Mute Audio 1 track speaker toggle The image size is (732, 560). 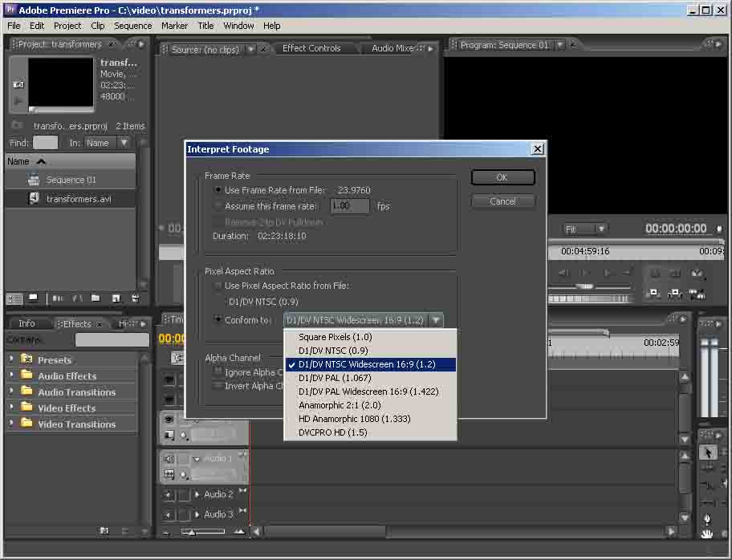click(169, 459)
